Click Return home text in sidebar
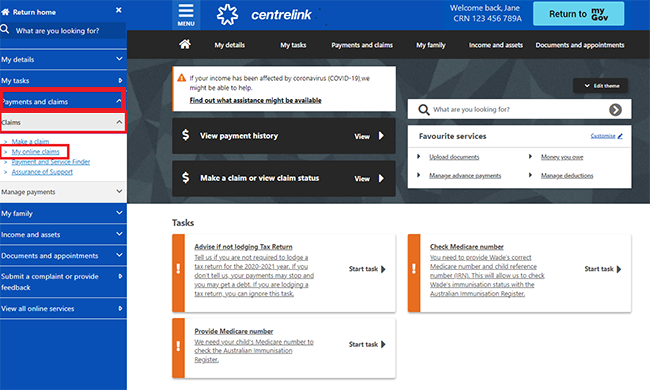Screen dimensions: 650x390 coord(34,12)
